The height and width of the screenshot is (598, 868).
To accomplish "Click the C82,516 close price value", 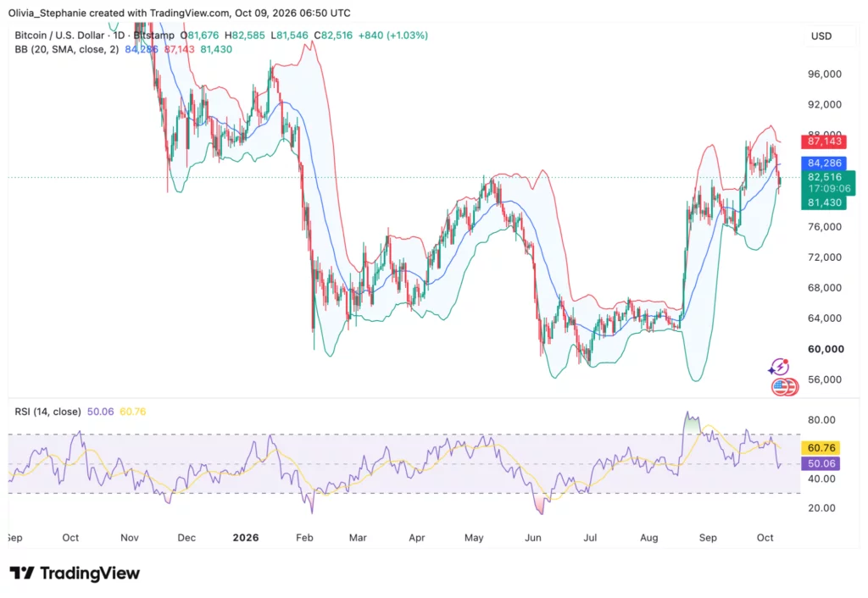I will 333,36.
